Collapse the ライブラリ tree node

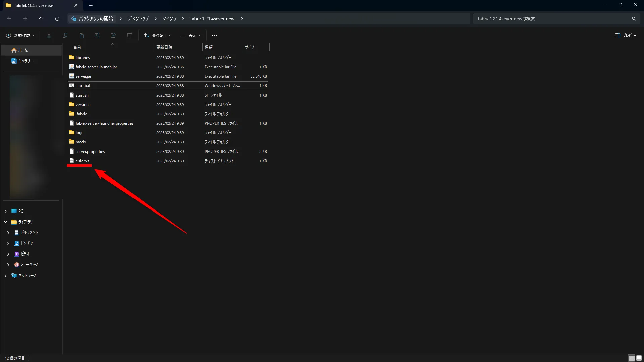(x=5, y=222)
